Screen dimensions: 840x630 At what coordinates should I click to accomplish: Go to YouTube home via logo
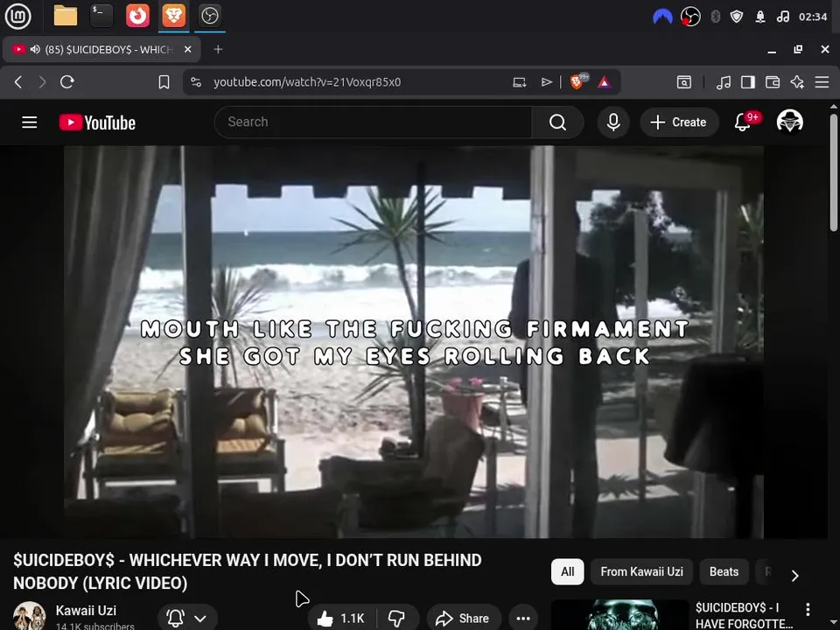tap(97, 122)
